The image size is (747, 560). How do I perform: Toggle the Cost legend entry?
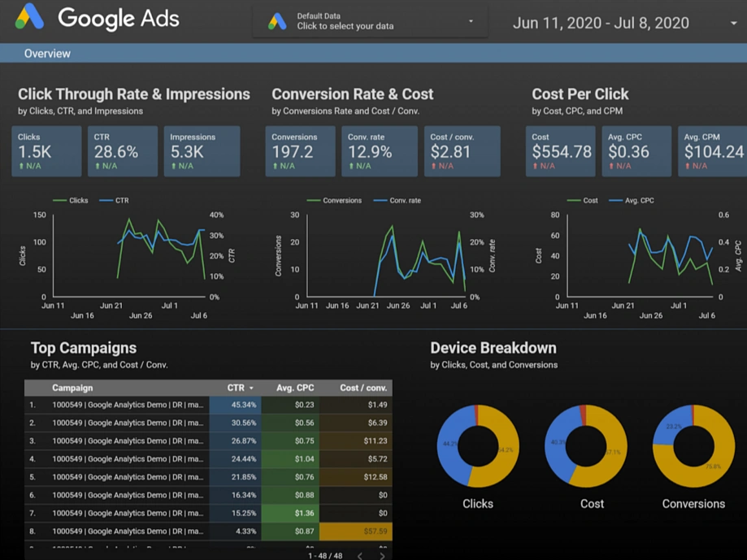click(x=582, y=201)
